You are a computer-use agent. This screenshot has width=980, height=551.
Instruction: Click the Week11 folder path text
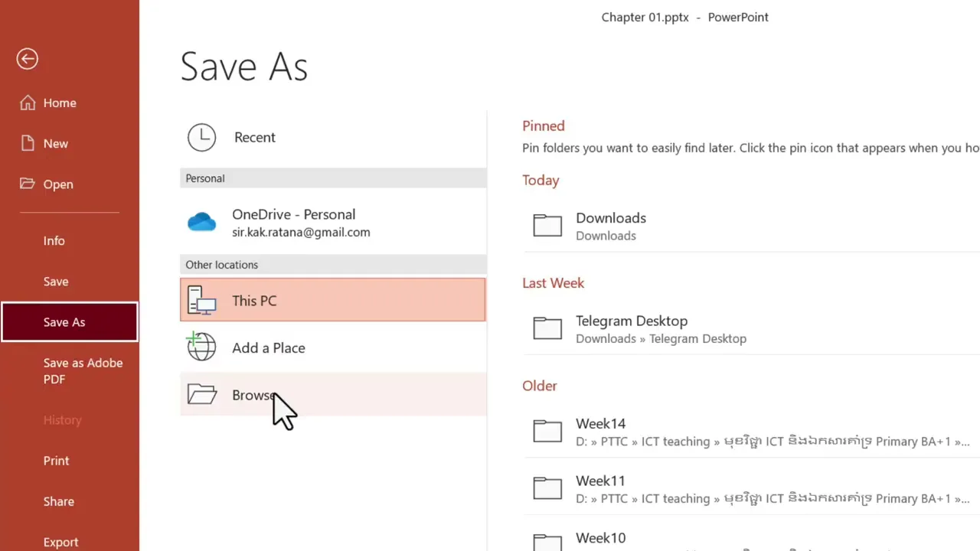click(x=773, y=498)
